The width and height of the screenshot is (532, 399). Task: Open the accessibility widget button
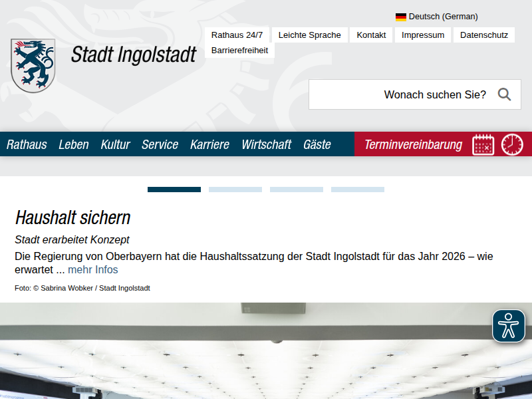pos(509,326)
